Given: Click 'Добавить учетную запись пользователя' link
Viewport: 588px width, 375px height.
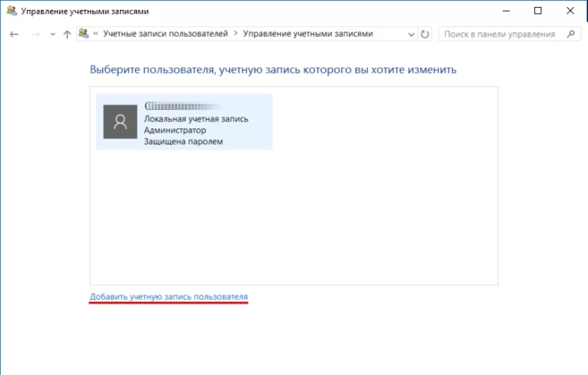Looking at the screenshot, I should [x=168, y=296].
